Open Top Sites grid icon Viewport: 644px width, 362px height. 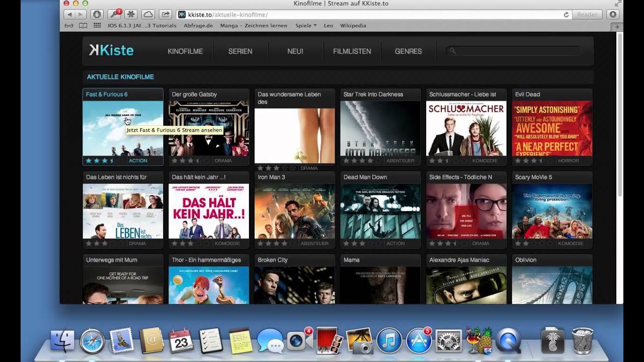(97, 26)
